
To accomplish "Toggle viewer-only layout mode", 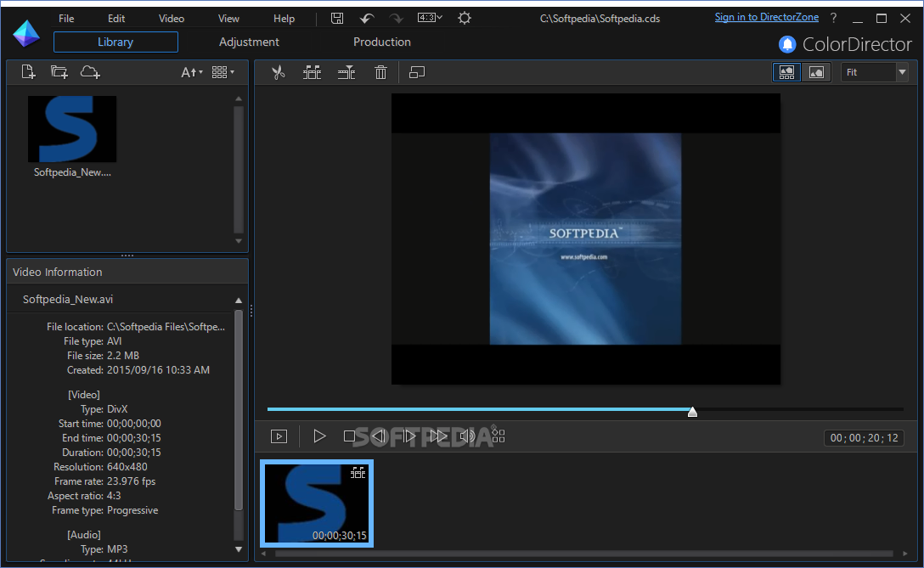I will [x=816, y=72].
